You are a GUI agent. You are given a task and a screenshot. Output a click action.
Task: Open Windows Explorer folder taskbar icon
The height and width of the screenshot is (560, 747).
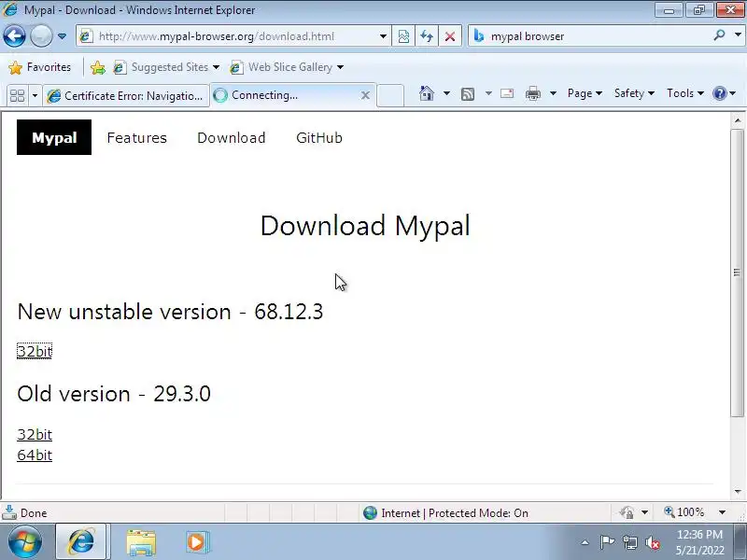click(141, 542)
